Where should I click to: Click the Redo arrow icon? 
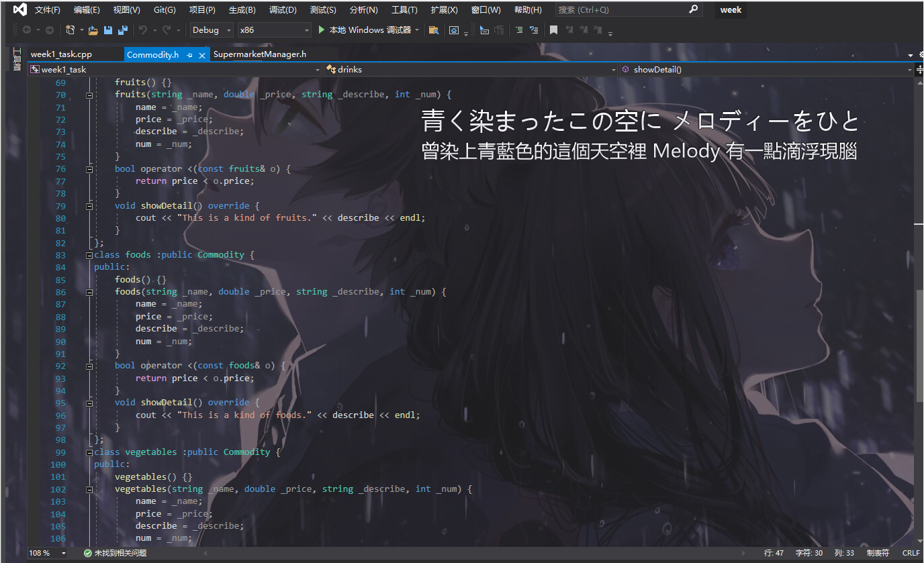[167, 30]
